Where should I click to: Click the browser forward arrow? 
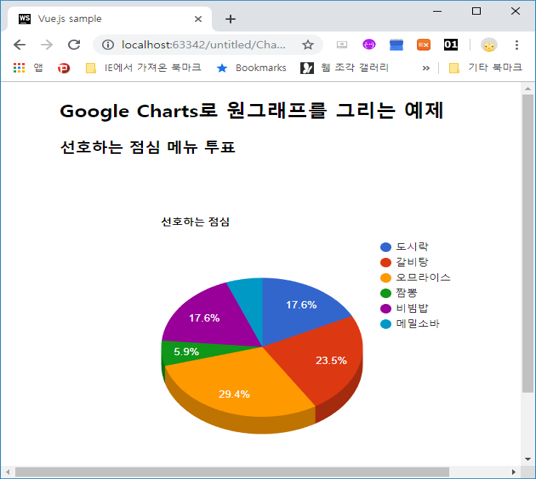click(47, 45)
